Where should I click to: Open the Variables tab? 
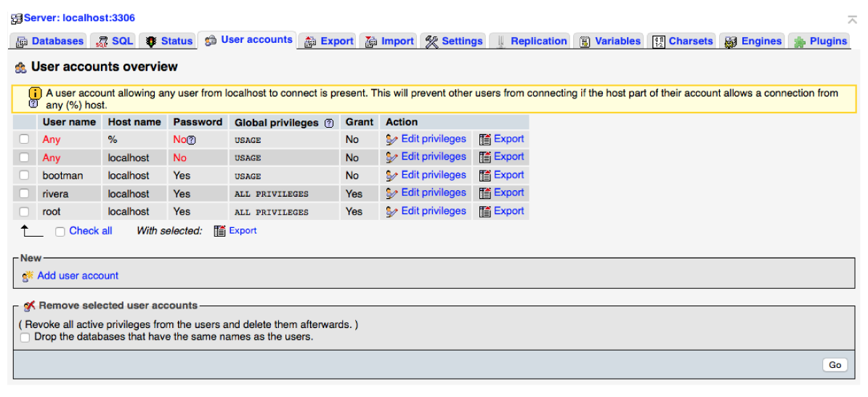609,41
